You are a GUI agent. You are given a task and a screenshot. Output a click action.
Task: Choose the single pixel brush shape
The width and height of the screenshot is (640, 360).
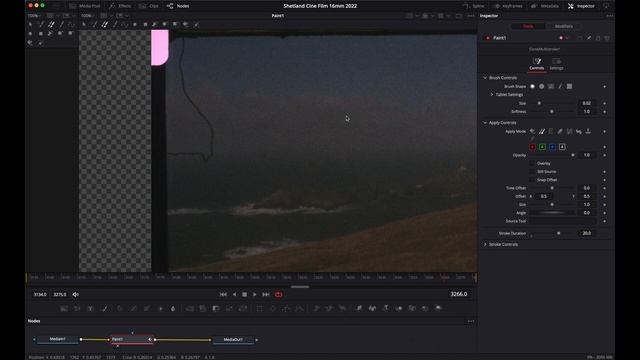(x=560, y=87)
